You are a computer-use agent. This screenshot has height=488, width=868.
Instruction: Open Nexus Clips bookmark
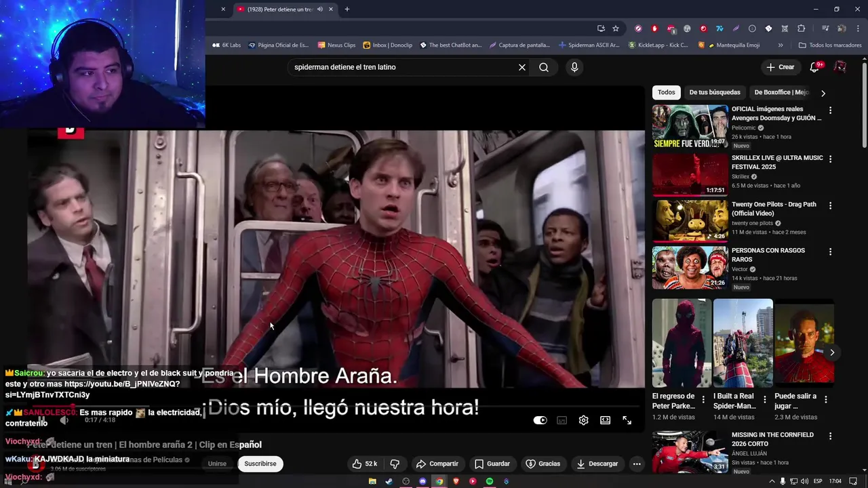click(x=336, y=45)
